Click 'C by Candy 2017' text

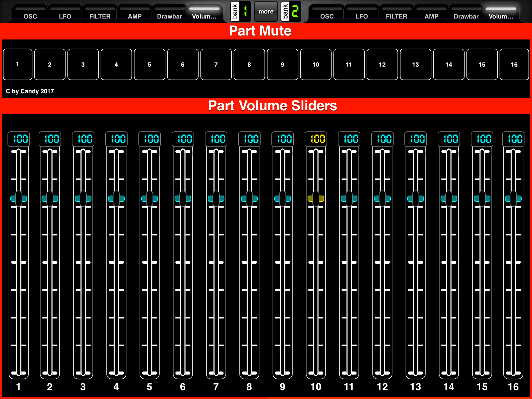30,91
